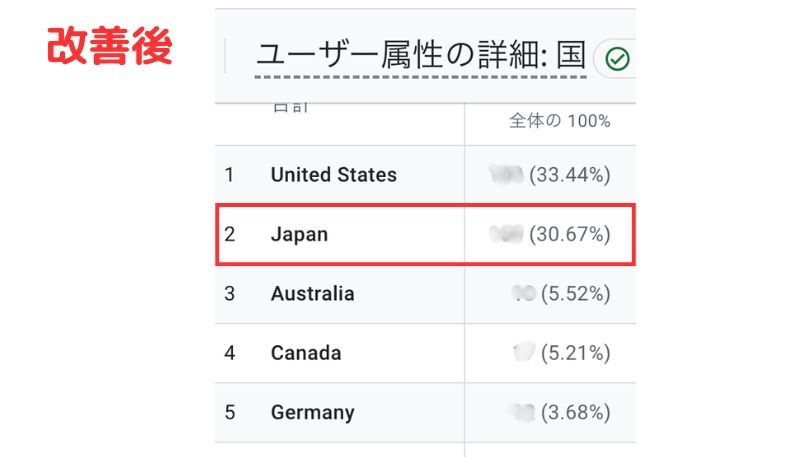Select the United States country row
812x457 pixels.
[x=425, y=175]
